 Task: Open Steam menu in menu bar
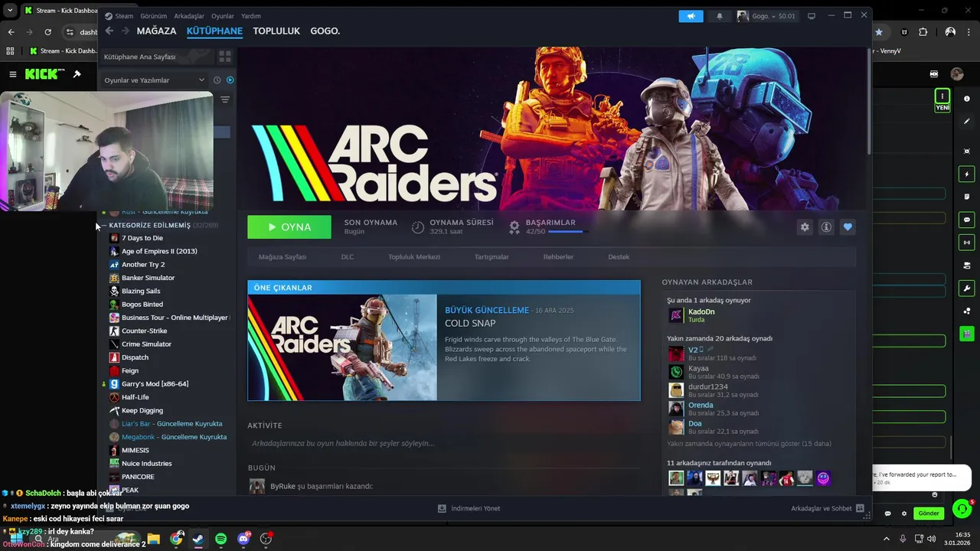(123, 16)
